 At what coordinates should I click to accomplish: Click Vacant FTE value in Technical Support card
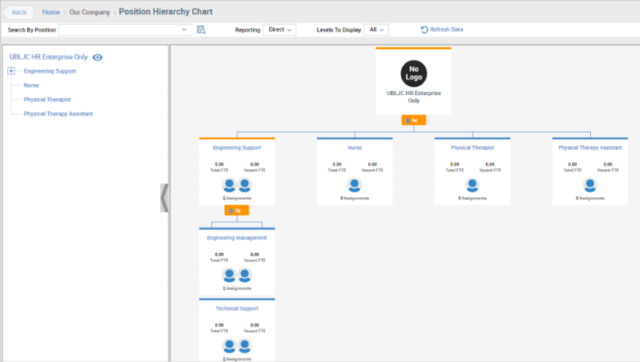[x=255, y=325]
